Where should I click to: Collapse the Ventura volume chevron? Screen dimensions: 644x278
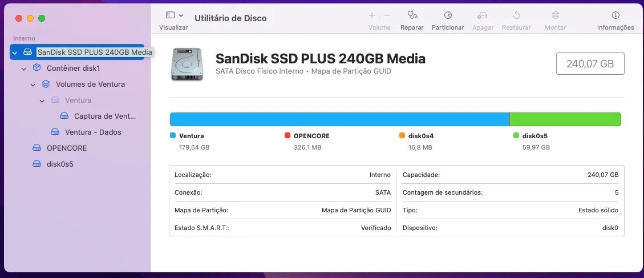(42, 101)
